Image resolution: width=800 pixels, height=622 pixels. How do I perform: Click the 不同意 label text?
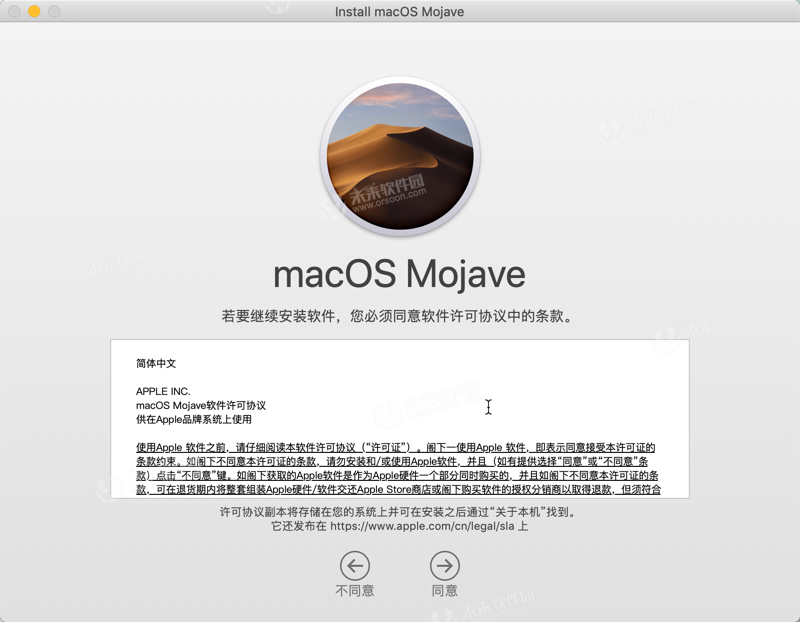(x=355, y=590)
